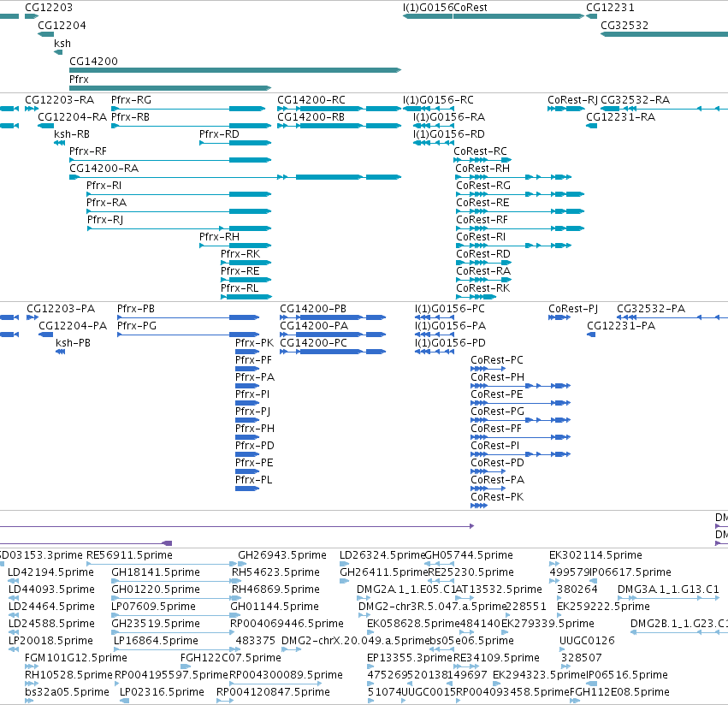
Task: Open EST label RH54623.5prime
Action: pos(275,572)
